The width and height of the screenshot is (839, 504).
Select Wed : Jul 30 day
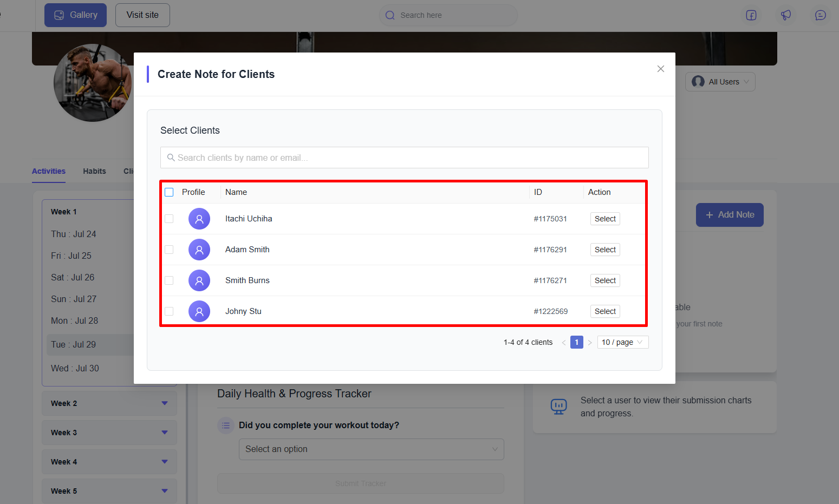coord(75,368)
